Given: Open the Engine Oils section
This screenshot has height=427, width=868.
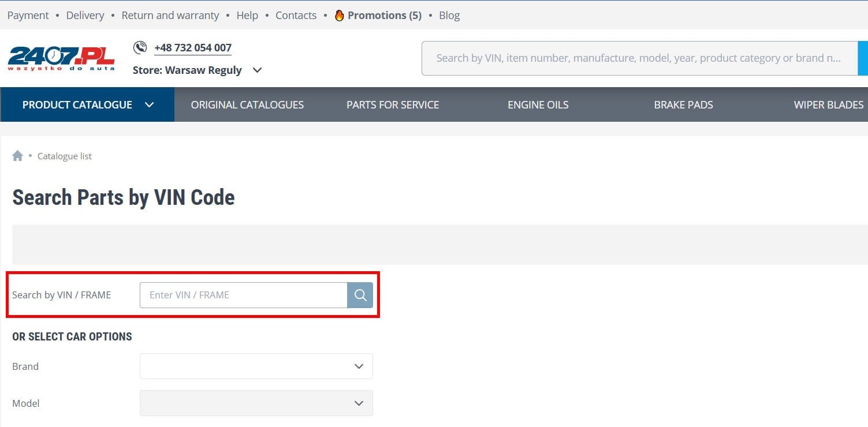Looking at the screenshot, I should click(x=538, y=104).
